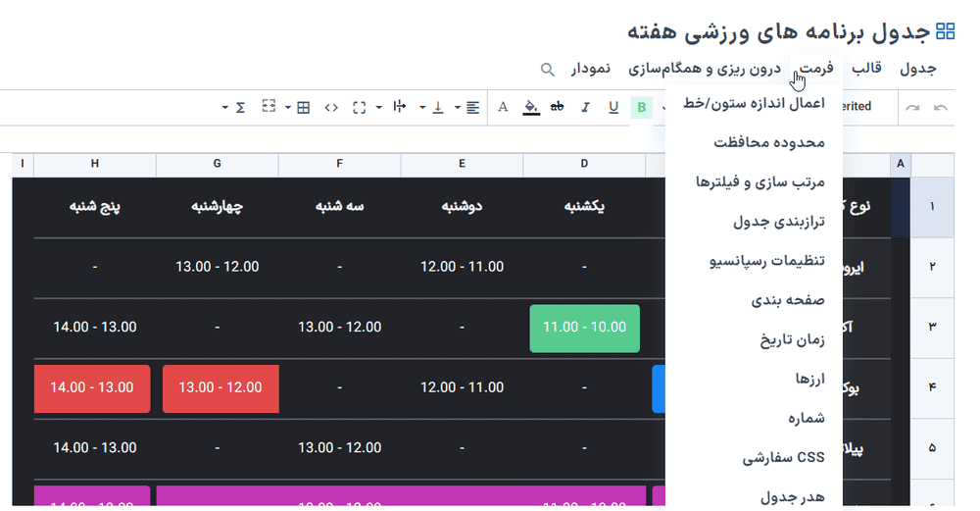Click 12.00 - 11.00 in row ۴
Image resolution: width=980 pixels, height=511 pixels.
[x=462, y=387]
